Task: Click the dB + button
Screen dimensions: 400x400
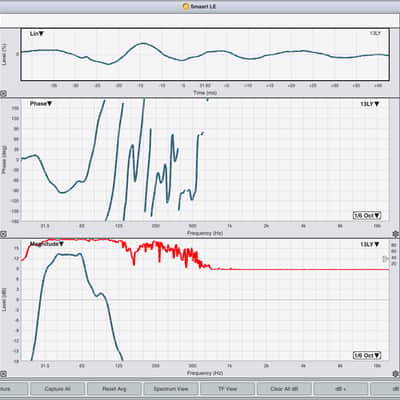Action: (x=341, y=389)
